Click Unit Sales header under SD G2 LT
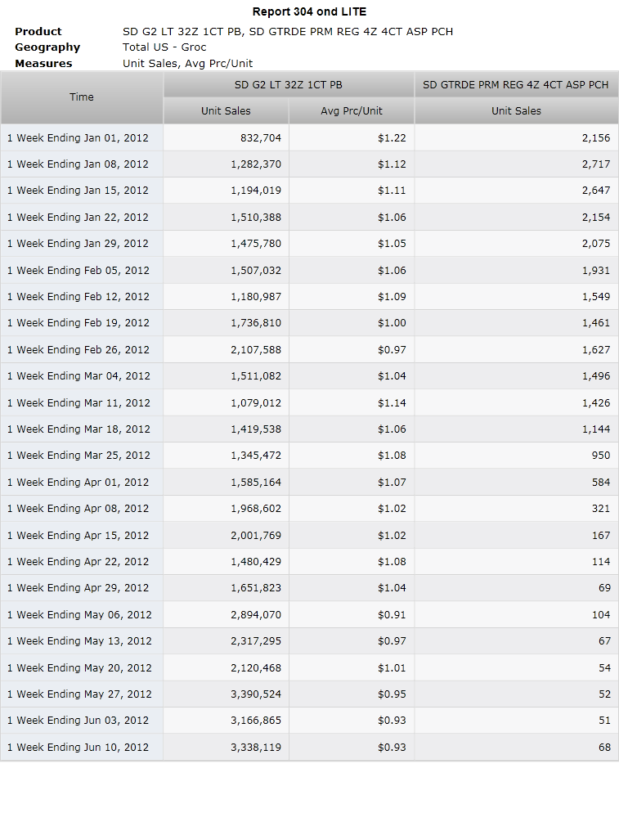The height and width of the screenshot is (840, 619). pos(226,111)
